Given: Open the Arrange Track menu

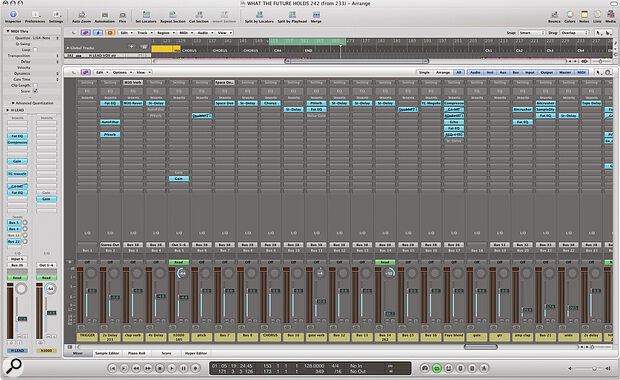Looking at the screenshot, I should (x=145, y=33).
